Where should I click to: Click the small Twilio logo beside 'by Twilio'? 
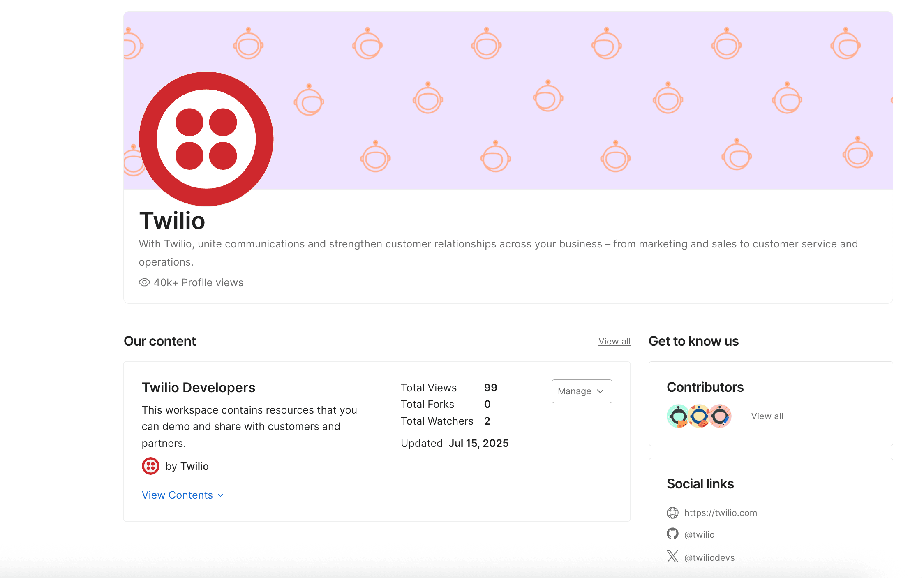coord(151,466)
